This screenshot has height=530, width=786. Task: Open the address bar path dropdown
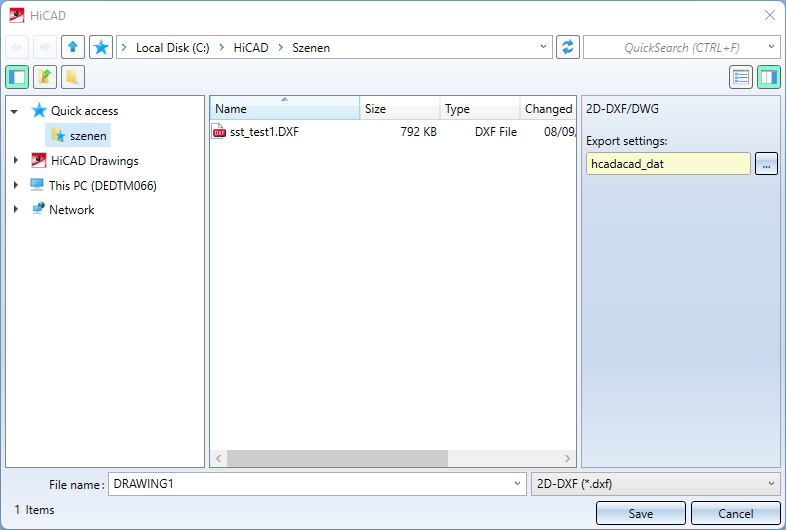[x=543, y=47]
